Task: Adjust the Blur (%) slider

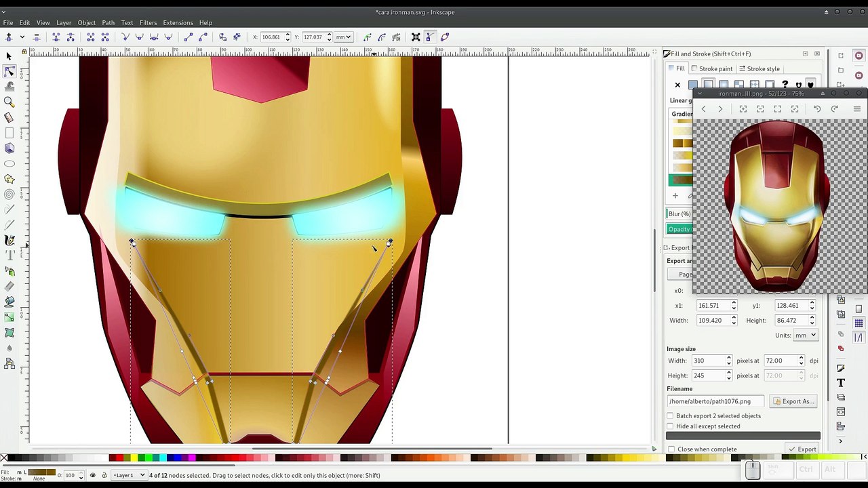Action: tap(679, 213)
